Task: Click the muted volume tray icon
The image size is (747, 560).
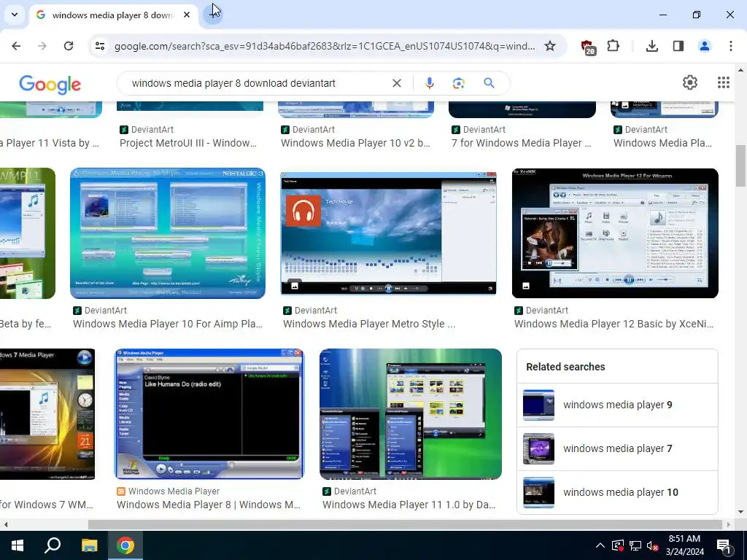Action: pyautogui.click(x=652, y=545)
